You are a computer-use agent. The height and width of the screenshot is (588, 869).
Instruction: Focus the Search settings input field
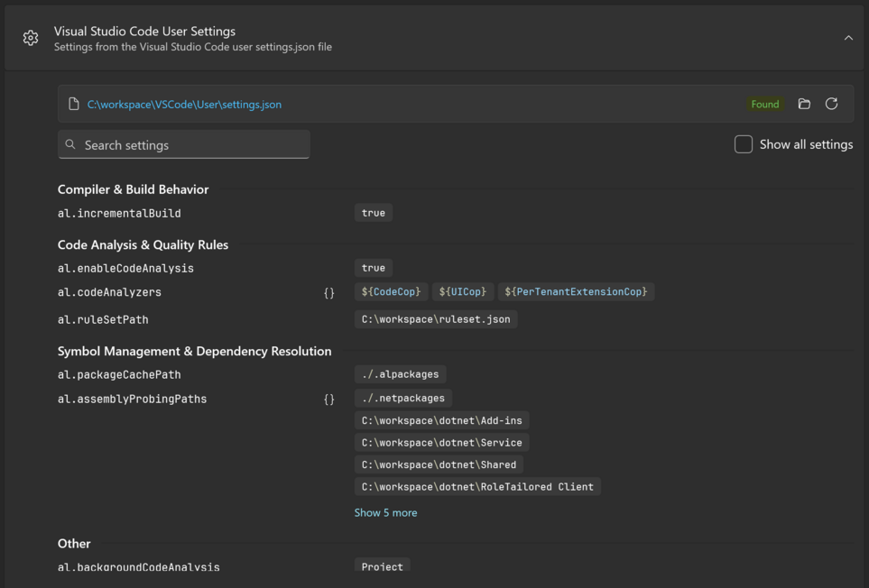[183, 144]
